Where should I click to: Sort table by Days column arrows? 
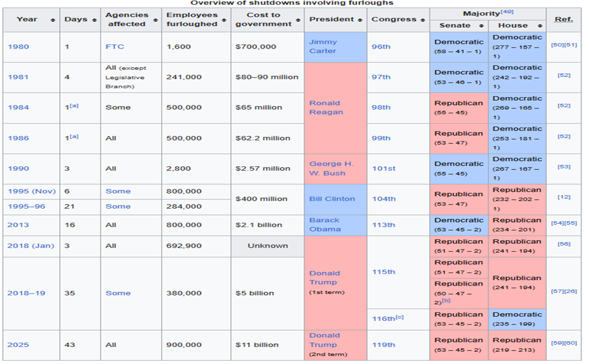click(96, 20)
